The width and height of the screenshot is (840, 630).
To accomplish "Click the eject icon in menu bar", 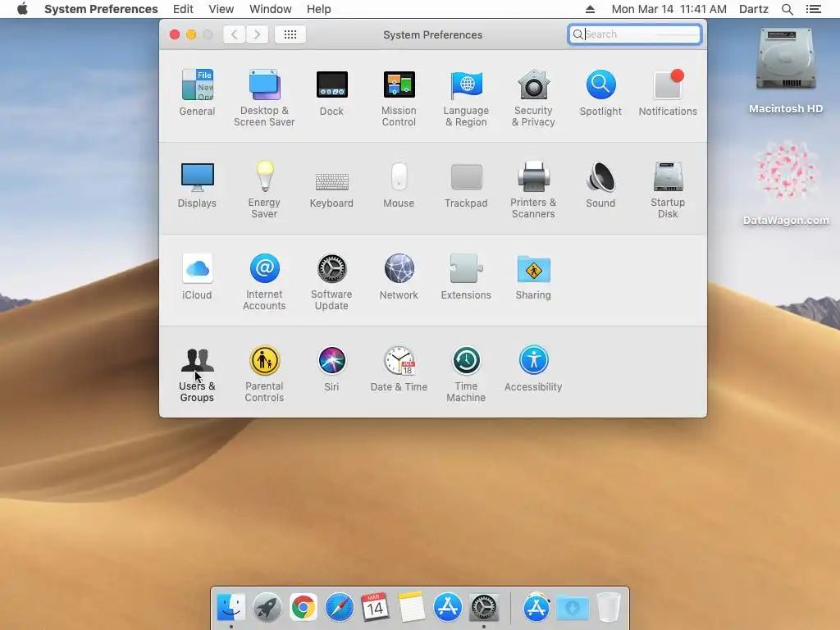I will (x=590, y=9).
